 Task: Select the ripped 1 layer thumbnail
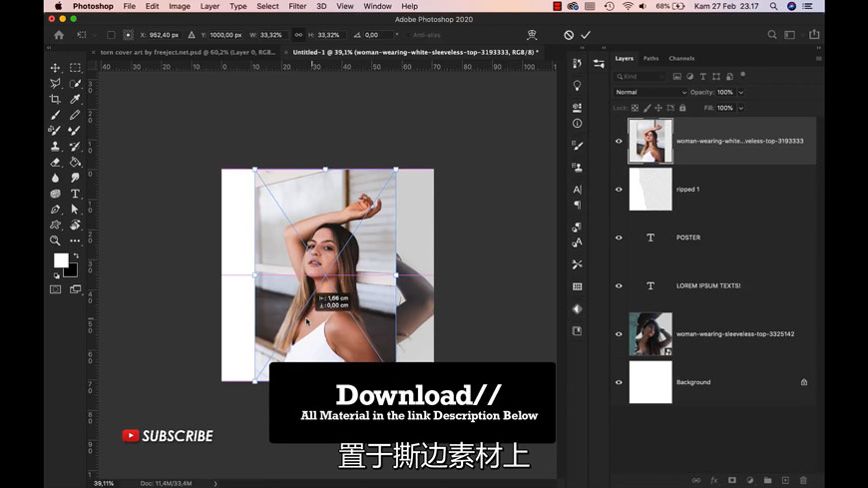(651, 190)
